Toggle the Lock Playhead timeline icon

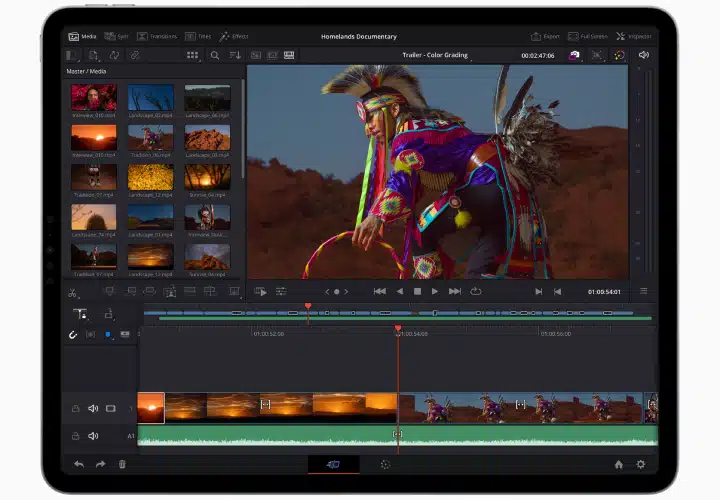coord(80,314)
